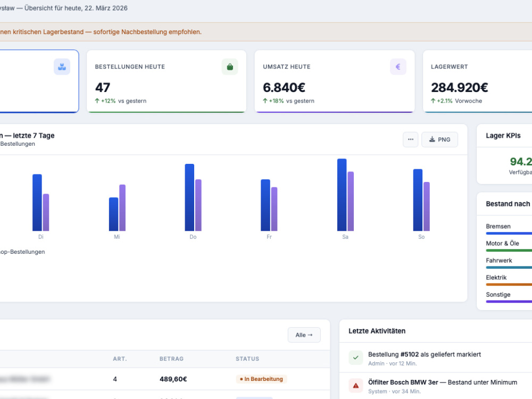Open the Lagerwert card
Image resolution: width=532 pixels, height=399 pixels.
tap(477, 81)
